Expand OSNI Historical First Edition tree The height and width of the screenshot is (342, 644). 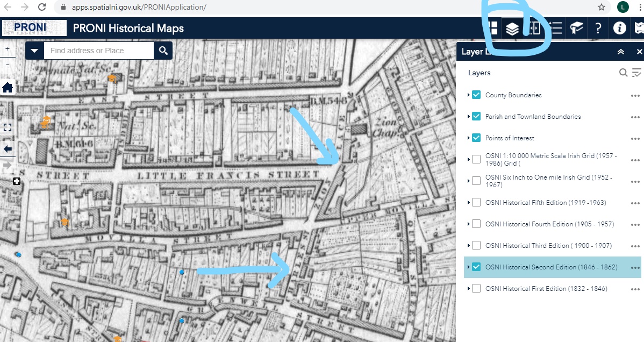[x=468, y=288]
